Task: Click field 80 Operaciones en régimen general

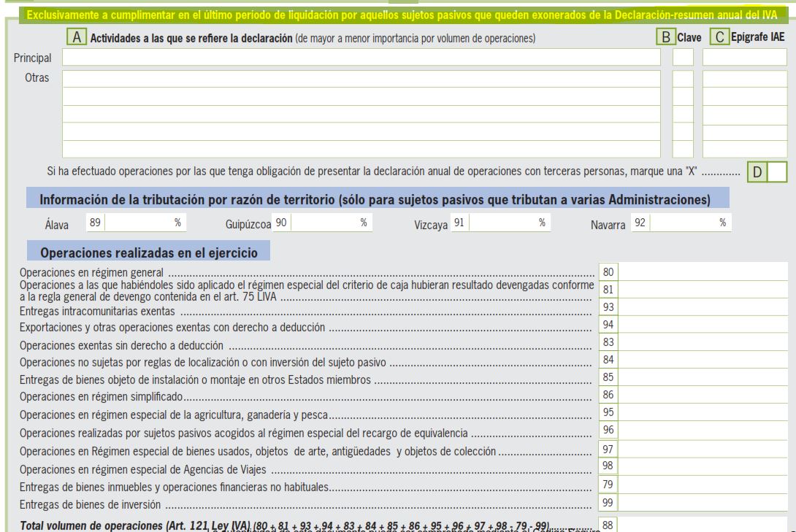Action: [703, 271]
